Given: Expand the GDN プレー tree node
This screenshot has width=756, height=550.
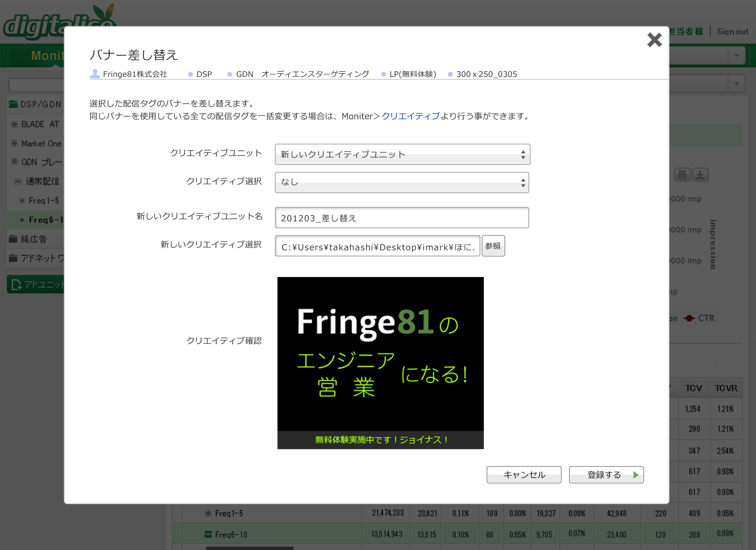Looking at the screenshot, I should [14, 162].
